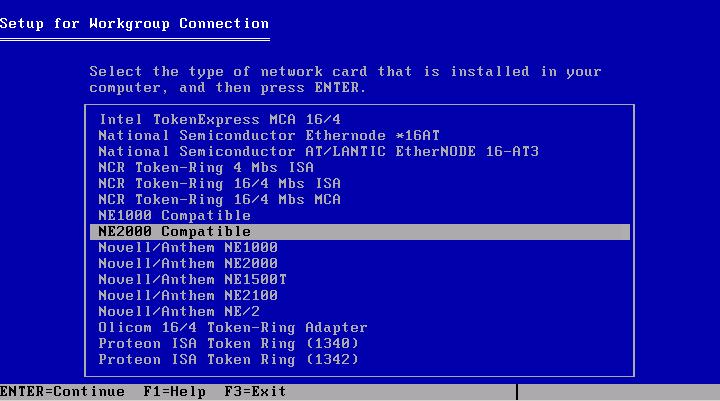Select Novell/Anthem NE1000 card
The height and width of the screenshot is (401, 720).
pos(188,248)
